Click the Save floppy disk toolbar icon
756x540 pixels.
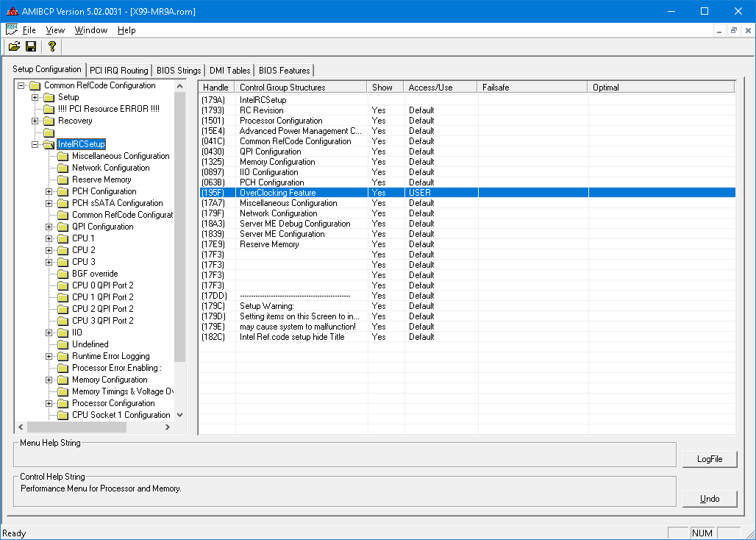click(31, 46)
